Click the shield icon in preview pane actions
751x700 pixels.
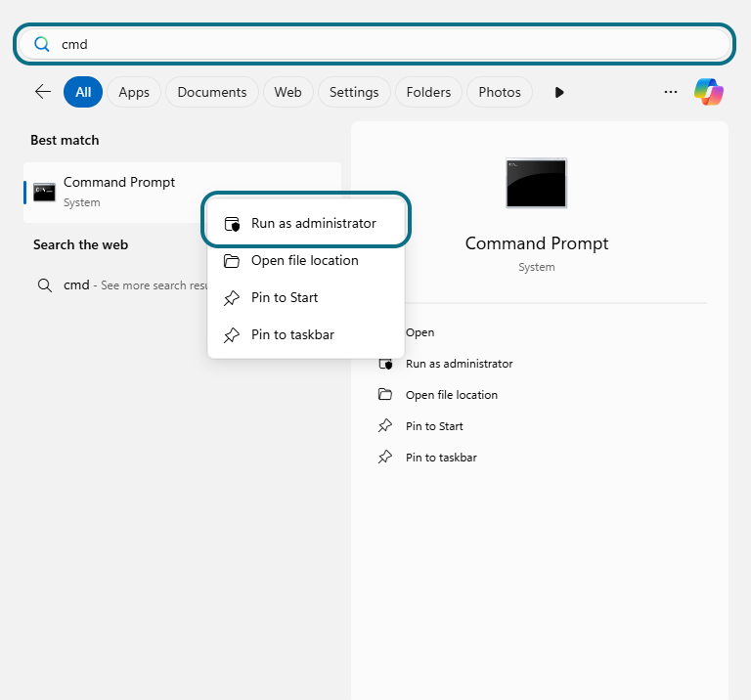click(x=385, y=364)
